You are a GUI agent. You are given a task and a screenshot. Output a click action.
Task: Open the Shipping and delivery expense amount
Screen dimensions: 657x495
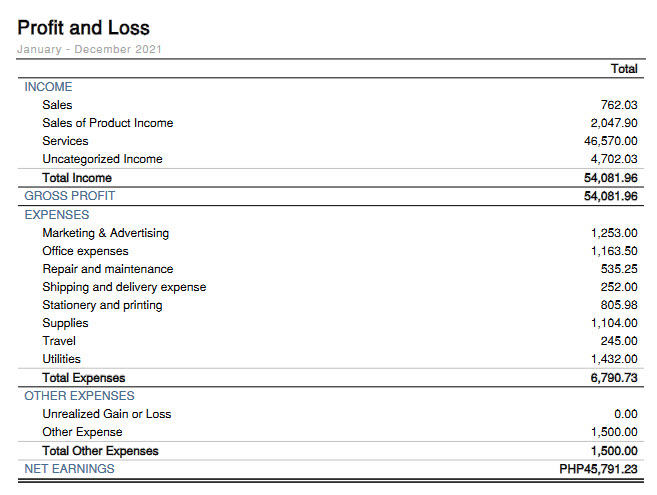coord(620,287)
